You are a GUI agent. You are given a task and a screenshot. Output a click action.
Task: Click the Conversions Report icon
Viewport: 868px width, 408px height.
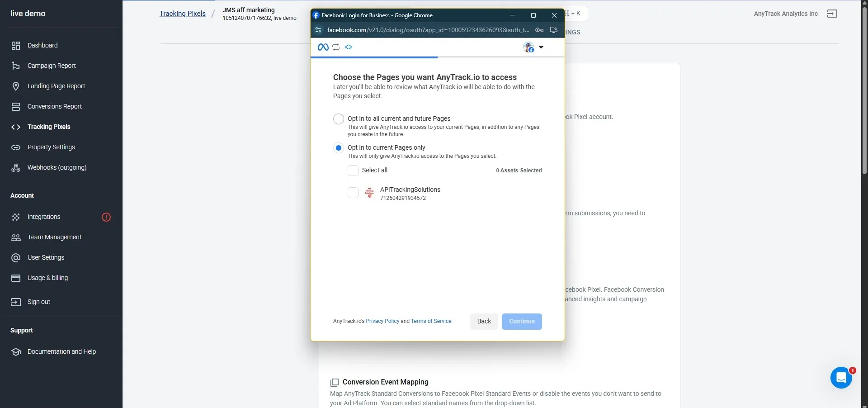point(16,107)
